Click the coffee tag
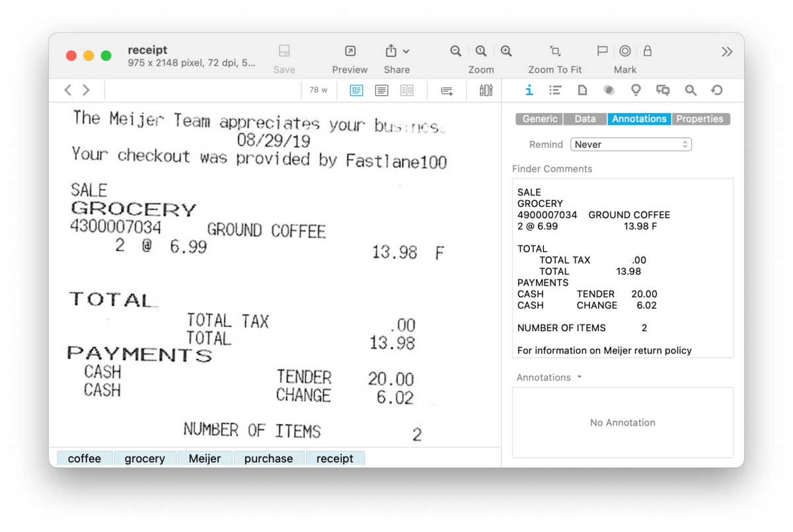The width and height of the screenshot is (793, 532). click(85, 459)
